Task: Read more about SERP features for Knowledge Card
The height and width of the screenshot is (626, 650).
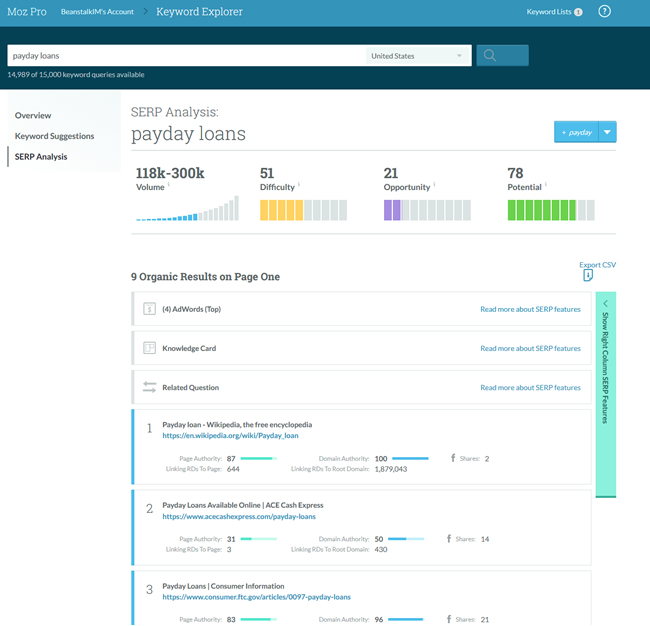Action: pos(530,348)
